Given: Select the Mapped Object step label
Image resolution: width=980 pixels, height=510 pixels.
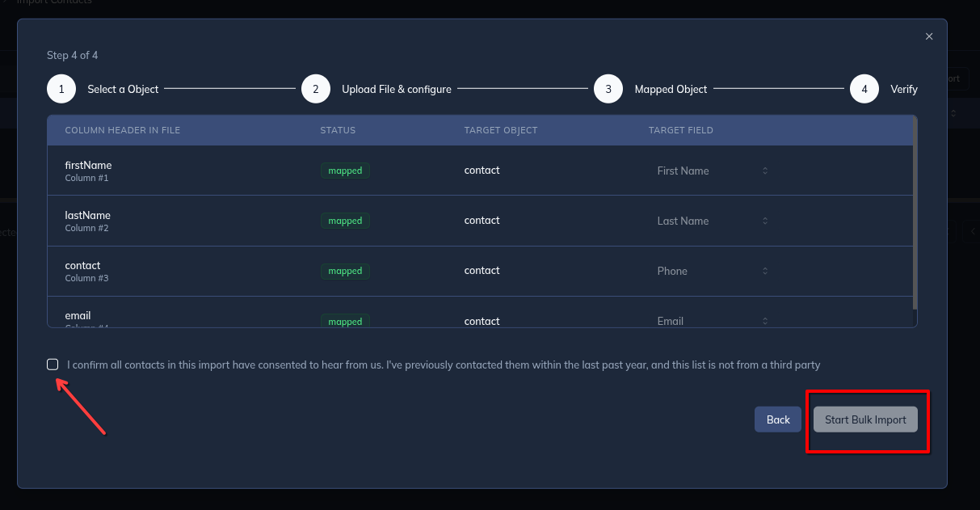Looking at the screenshot, I should coord(671,89).
